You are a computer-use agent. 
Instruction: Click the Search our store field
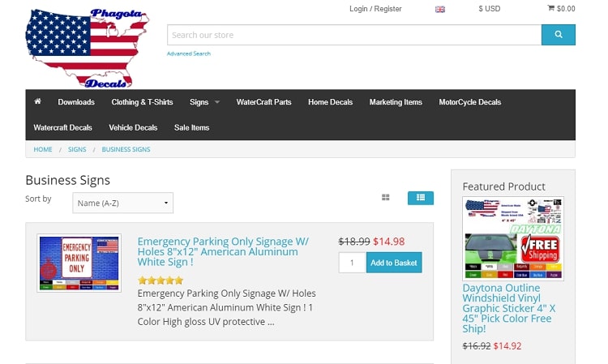(x=354, y=35)
